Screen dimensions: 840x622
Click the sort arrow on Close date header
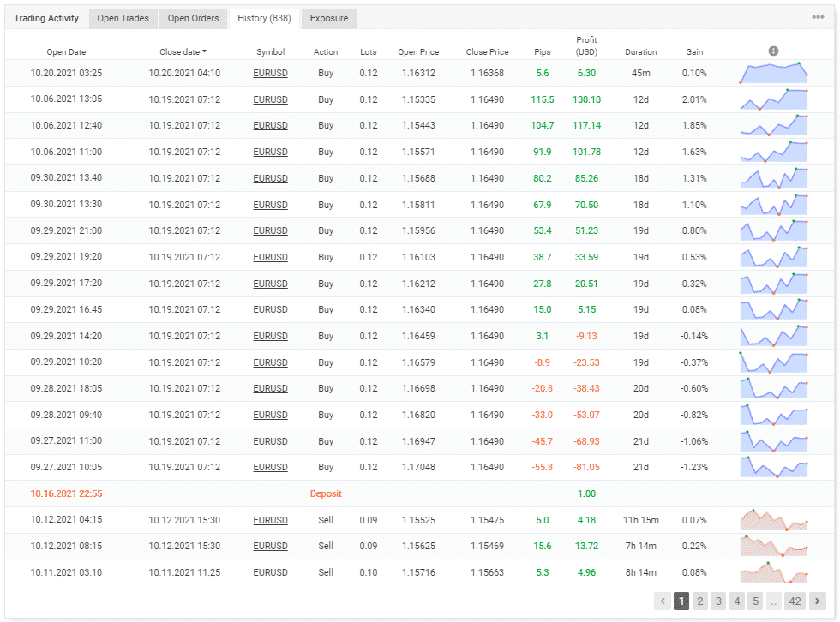pos(204,51)
